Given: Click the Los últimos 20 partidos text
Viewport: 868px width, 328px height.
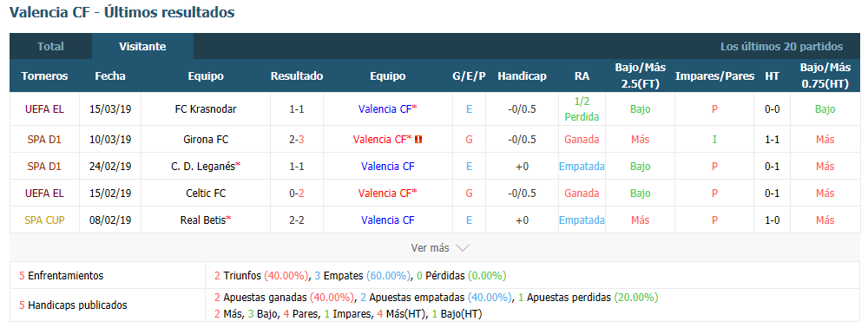Looking at the screenshot, I should point(782,47).
